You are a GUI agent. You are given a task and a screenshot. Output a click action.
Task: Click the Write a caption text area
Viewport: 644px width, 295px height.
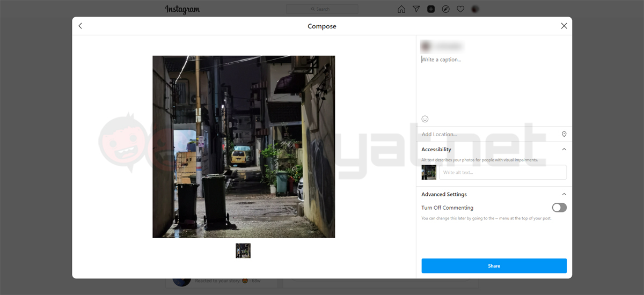494,83
